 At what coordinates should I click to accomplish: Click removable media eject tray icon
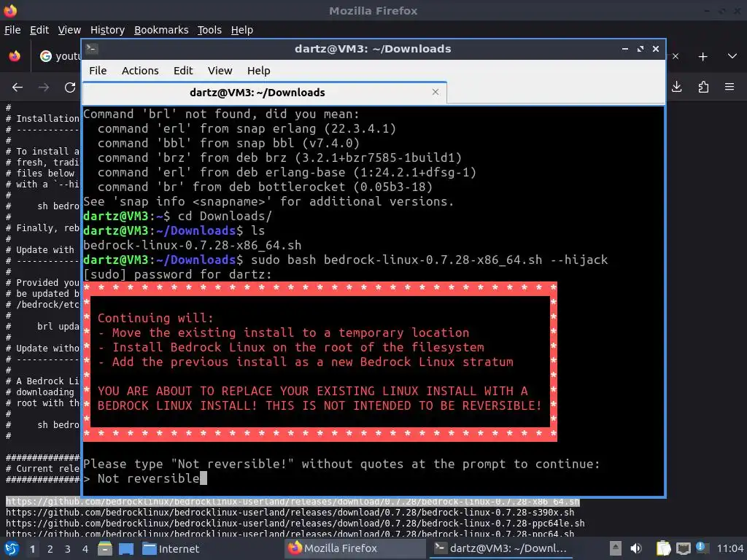point(616,548)
